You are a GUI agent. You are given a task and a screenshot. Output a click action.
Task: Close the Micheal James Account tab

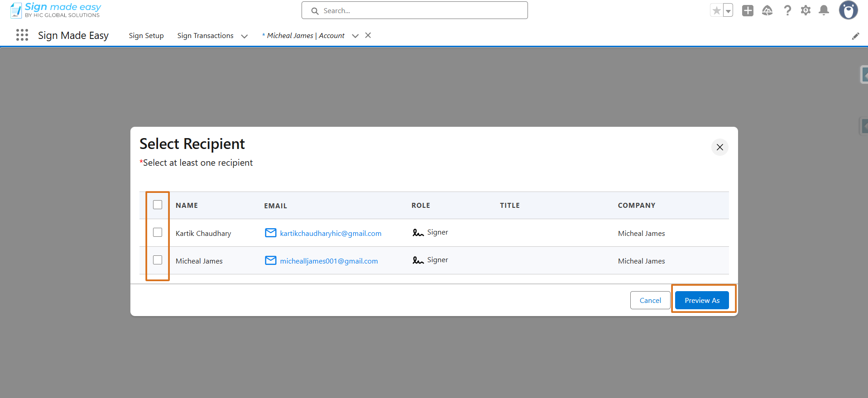coord(368,35)
